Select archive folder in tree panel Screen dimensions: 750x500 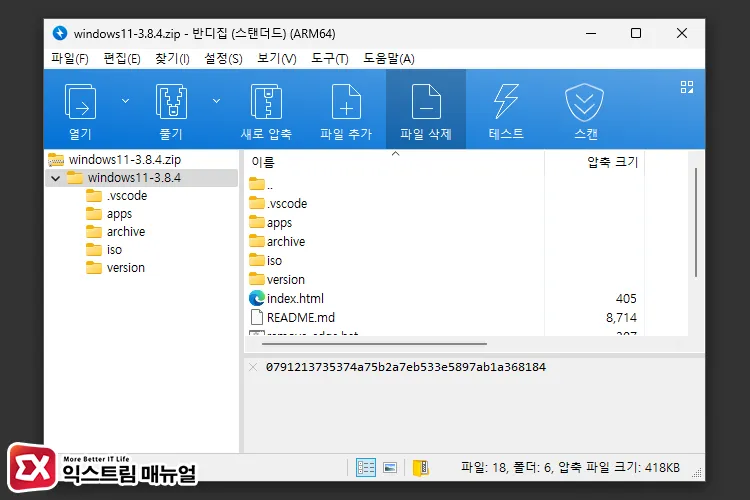pyautogui.click(x=115, y=232)
